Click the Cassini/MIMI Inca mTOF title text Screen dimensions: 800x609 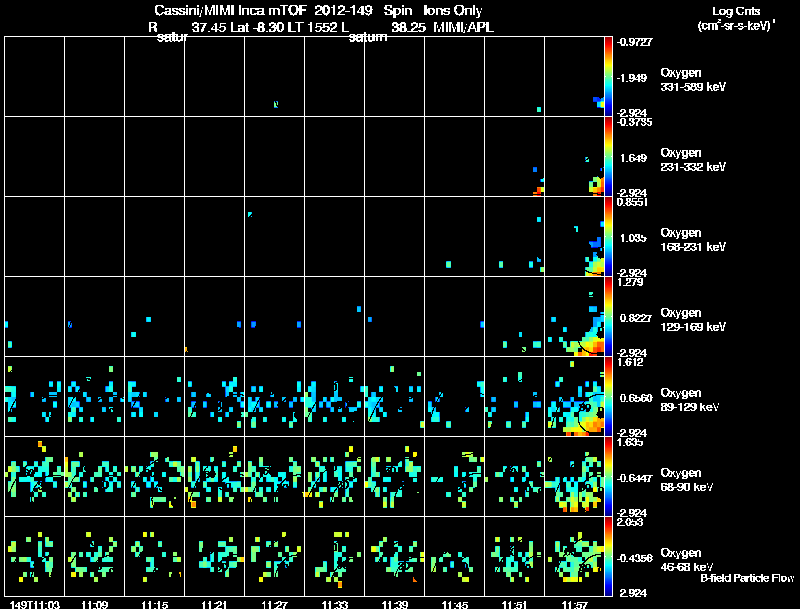(x=230, y=11)
